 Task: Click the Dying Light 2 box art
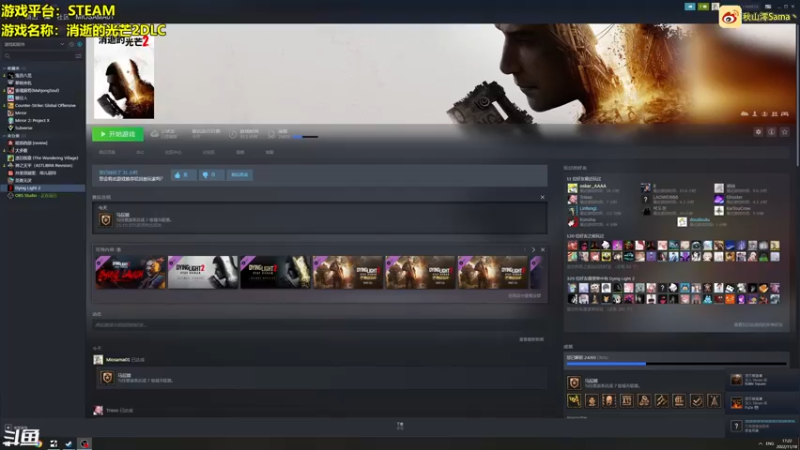[x=124, y=77]
